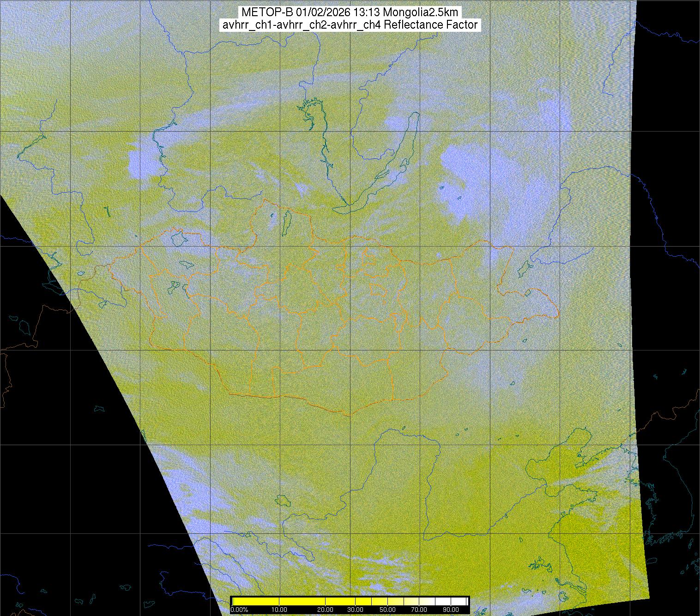Screen dimensions: 700x616
Task: Click the 30.00 tick on color scale
Action: [355, 610]
